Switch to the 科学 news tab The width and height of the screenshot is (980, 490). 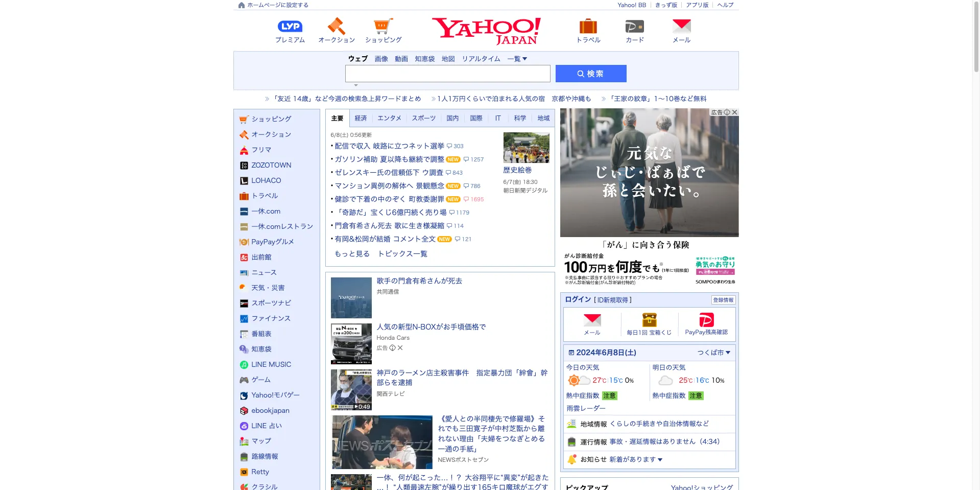coord(520,119)
